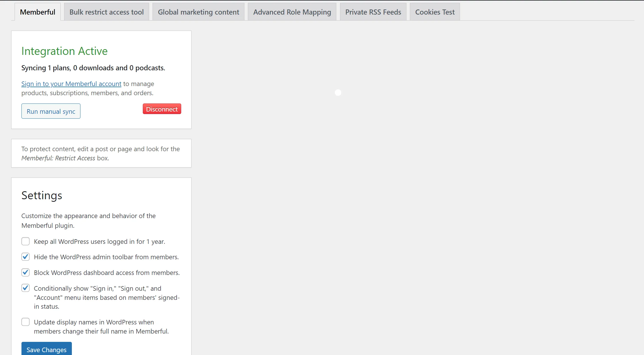The image size is (644, 355).
Task: Open the Global marketing content tab
Action: [x=198, y=12]
